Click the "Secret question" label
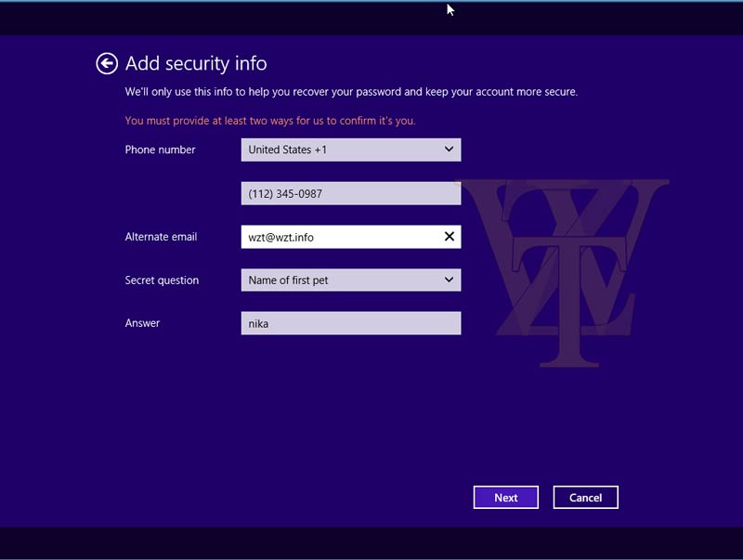Screen dimensions: 743x560 click(162, 280)
